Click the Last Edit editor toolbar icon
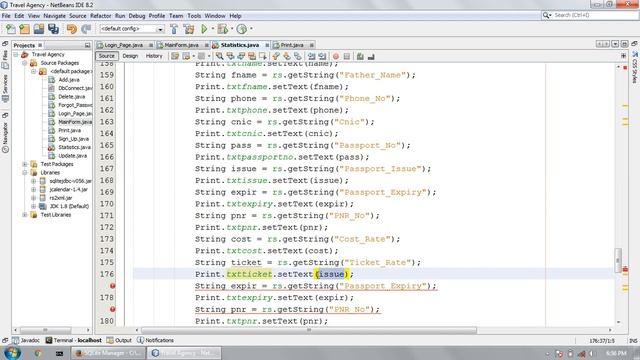Screen dimensions: 640x360 [175, 56]
